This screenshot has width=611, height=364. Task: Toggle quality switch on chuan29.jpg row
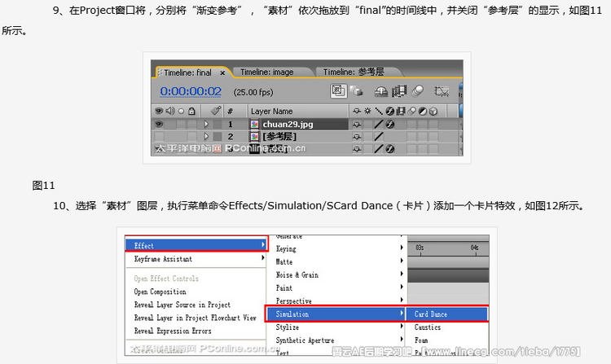click(378, 125)
